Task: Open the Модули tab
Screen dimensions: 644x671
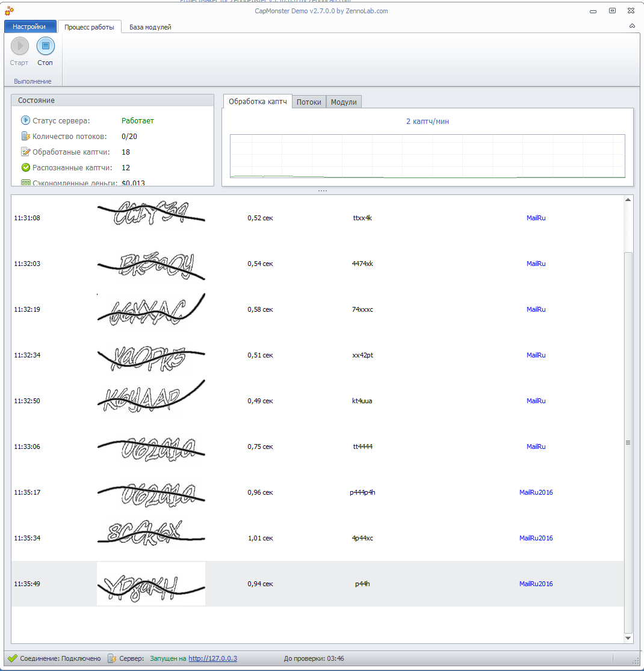Action: click(344, 102)
